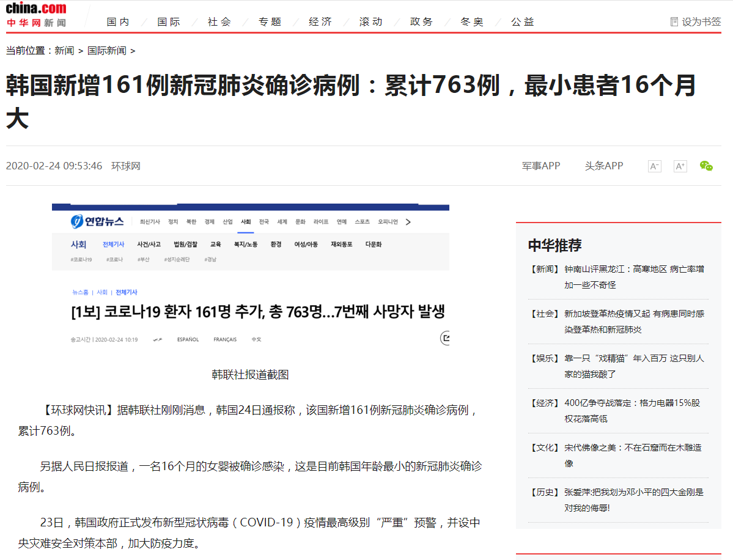The image size is (733, 560).
Task: Open the 军事APP link
Action: point(540,166)
